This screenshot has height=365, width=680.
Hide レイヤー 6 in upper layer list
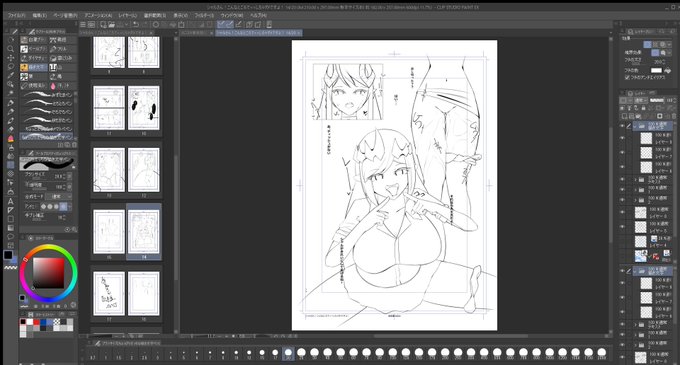pos(622,168)
